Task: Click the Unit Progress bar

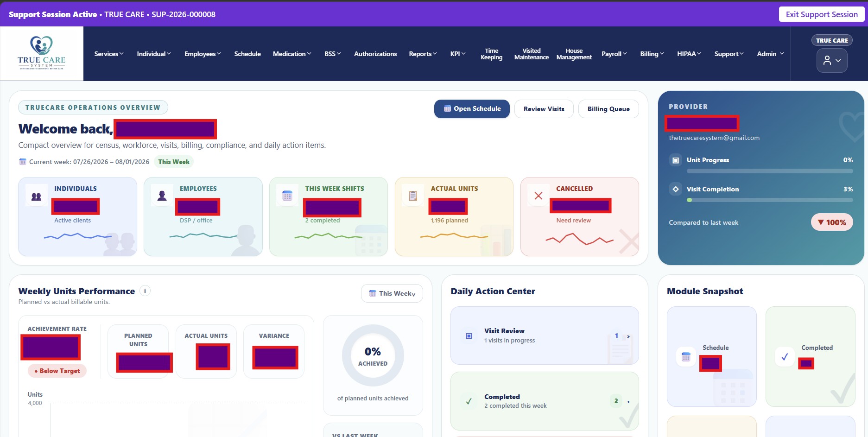Action: tap(770, 171)
